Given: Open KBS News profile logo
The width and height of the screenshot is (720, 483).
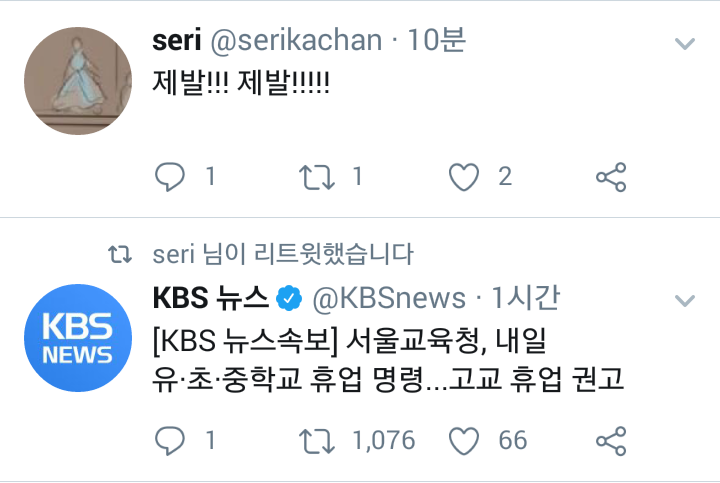Looking at the screenshot, I should point(77,337).
